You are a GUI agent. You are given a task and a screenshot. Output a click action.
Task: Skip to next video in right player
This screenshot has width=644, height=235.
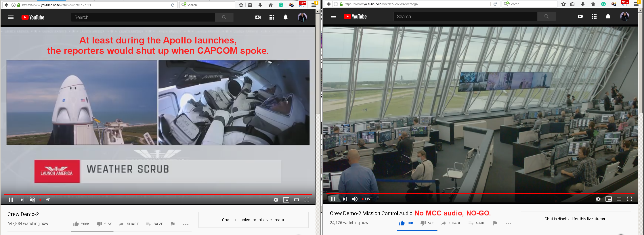(345, 199)
